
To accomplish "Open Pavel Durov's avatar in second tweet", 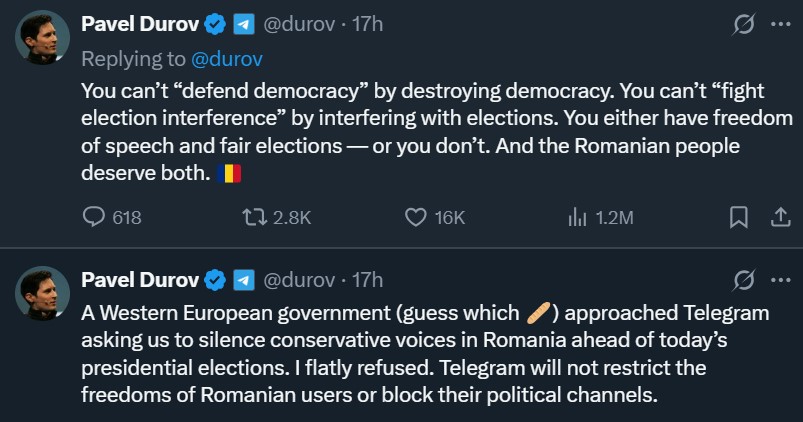I will (40, 293).
